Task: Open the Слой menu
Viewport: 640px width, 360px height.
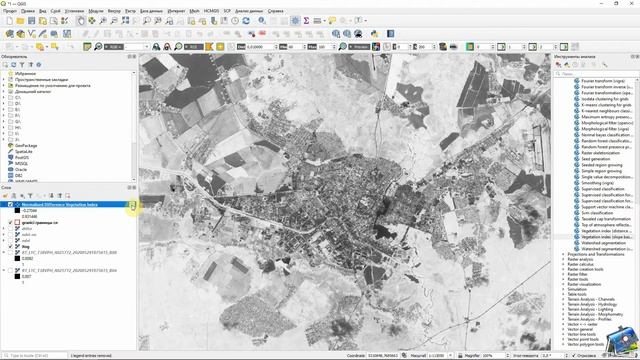Action: tap(55, 11)
